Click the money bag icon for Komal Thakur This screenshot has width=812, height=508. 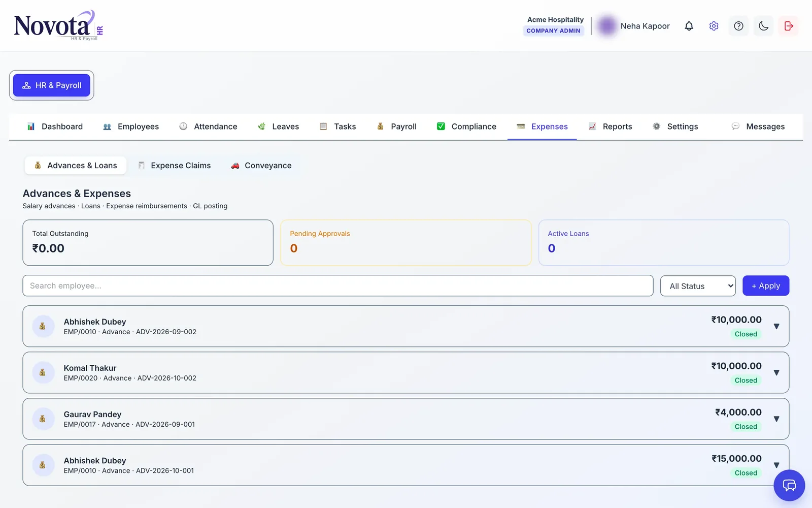coord(43,372)
